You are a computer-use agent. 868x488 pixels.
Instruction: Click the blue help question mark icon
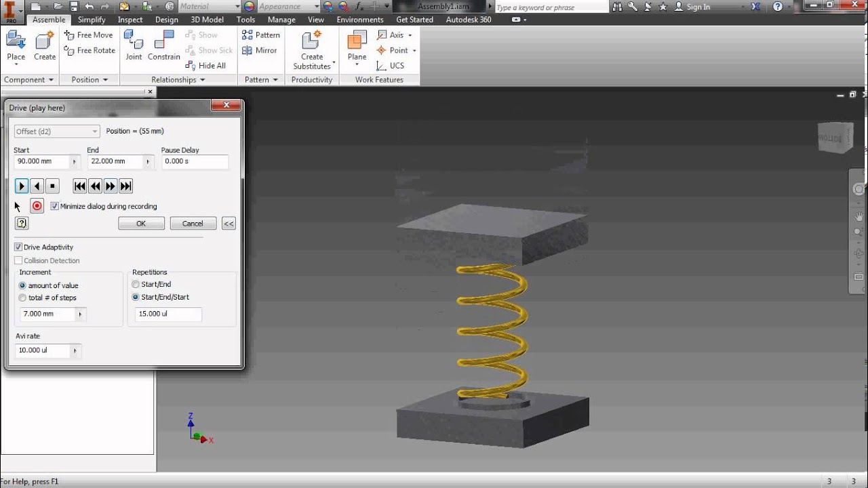click(x=778, y=7)
